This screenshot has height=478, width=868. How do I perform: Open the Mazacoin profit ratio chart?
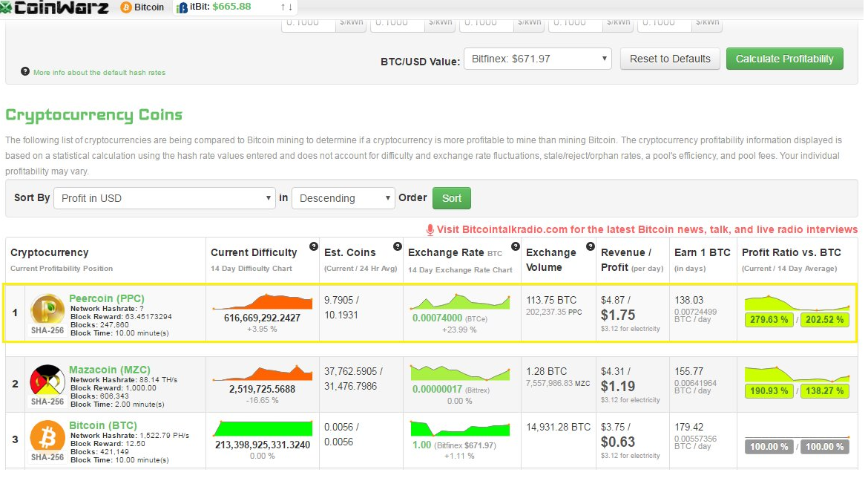pyautogui.click(x=797, y=374)
